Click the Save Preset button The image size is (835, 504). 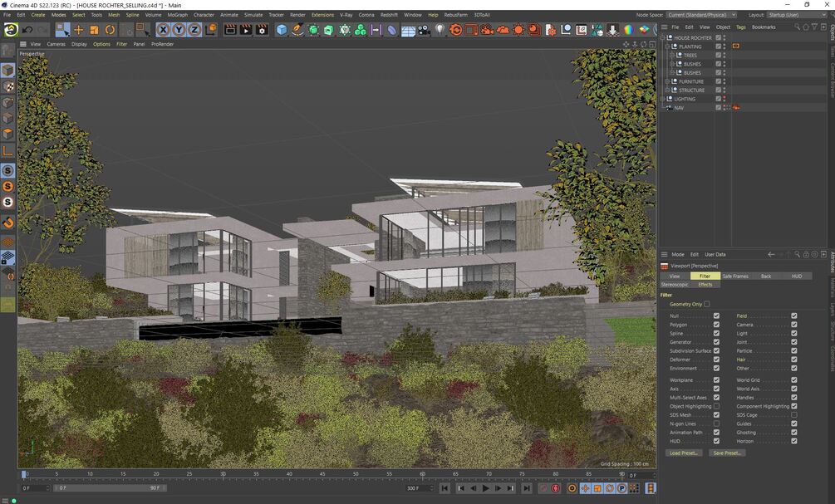pyautogui.click(x=727, y=453)
